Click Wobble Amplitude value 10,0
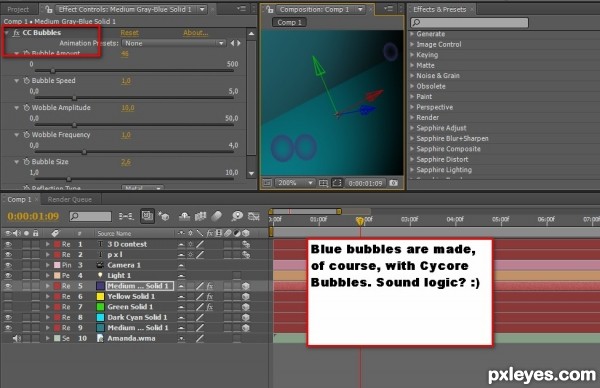 pyautogui.click(x=128, y=108)
